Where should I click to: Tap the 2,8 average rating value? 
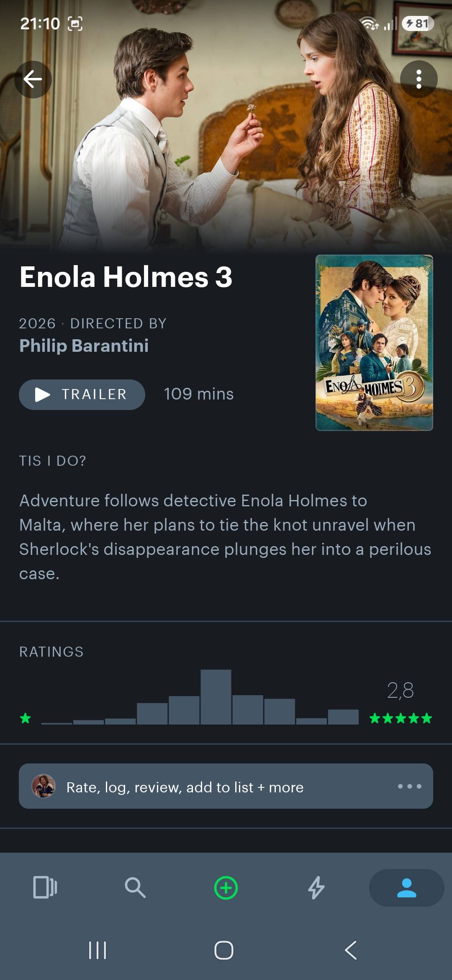[401, 690]
